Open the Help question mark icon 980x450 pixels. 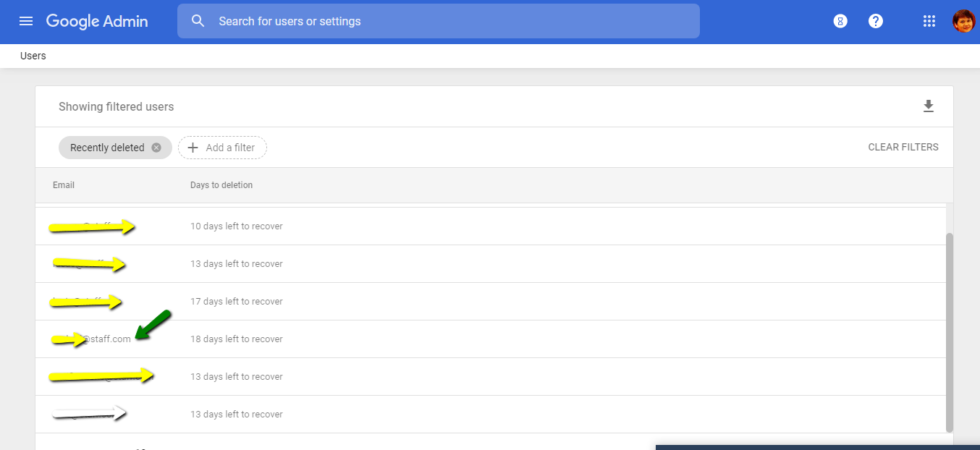coord(876,21)
